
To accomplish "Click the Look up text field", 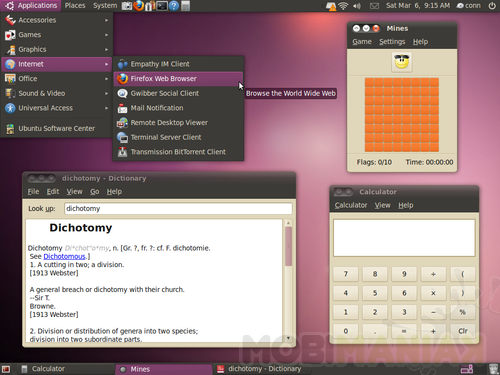I will coord(178,209).
